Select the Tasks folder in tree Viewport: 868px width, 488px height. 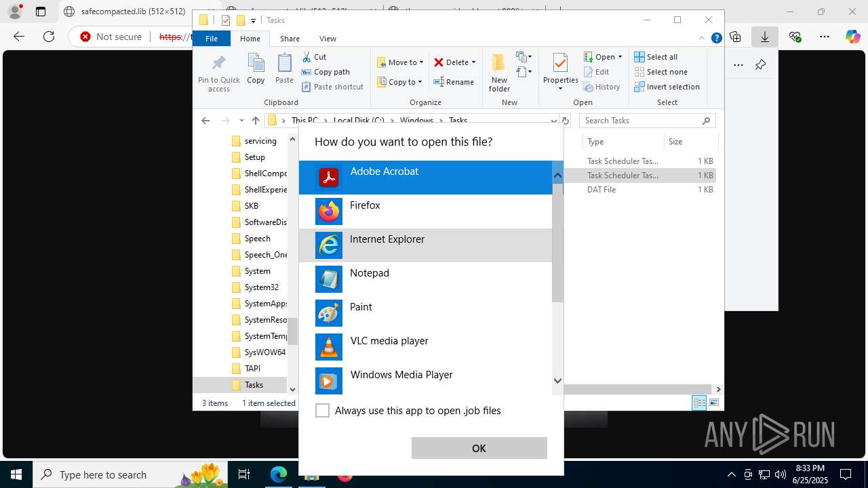[x=254, y=385]
